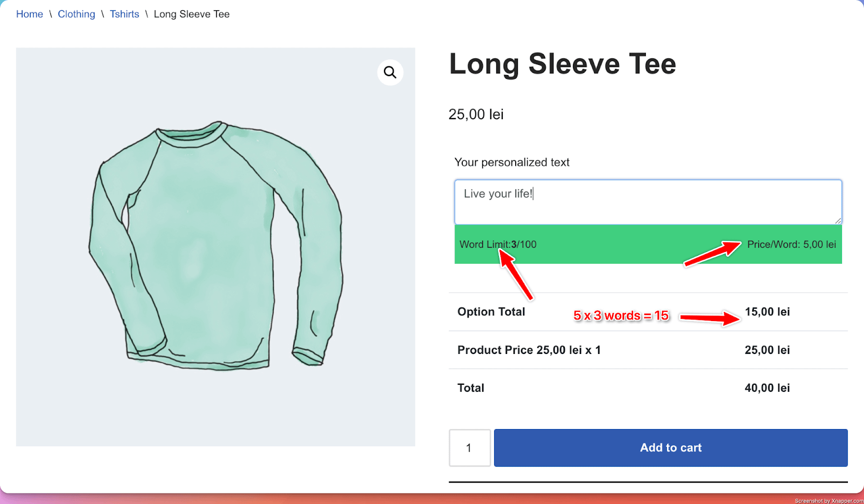Click the 40,00 lei total amount
864x504 pixels.
pos(767,388)
